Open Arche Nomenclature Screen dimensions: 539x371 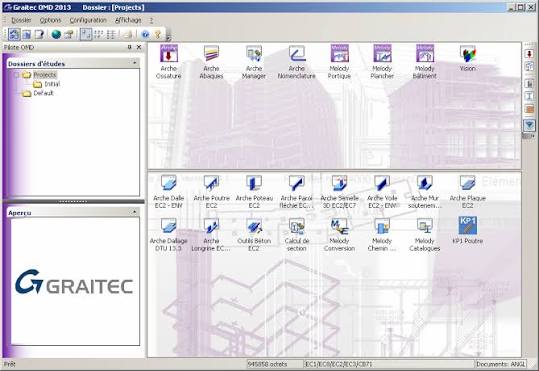tap(297, 61)
